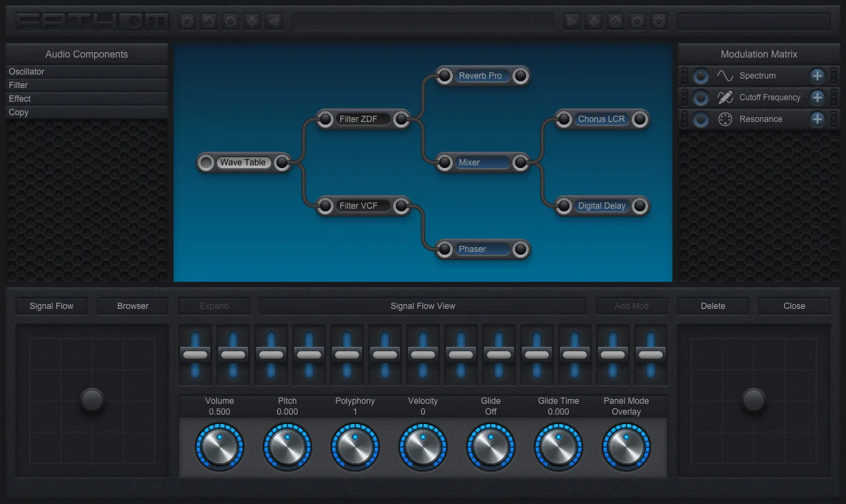
Task: Click the pencil wave icon beside Cutoff Frequency
Action: [x=725, y=98]
